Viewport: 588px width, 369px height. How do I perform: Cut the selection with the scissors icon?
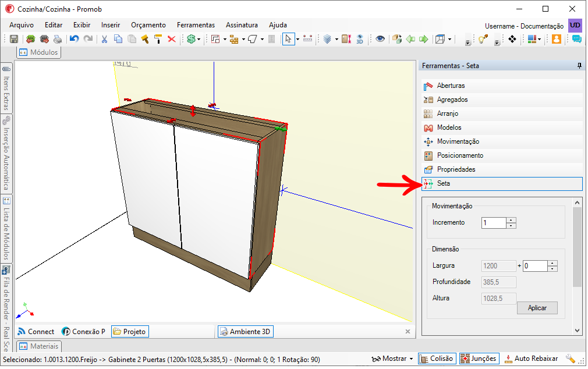[x=105, y=39]
